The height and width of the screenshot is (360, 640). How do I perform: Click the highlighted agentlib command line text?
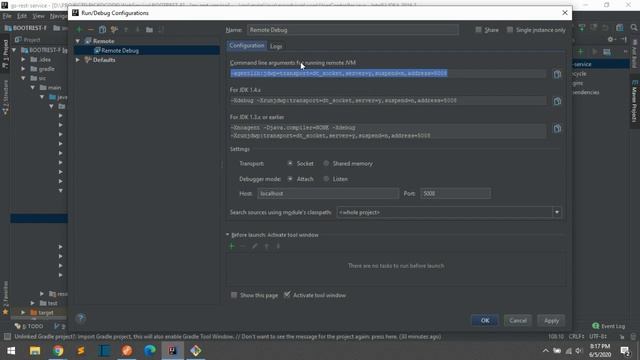pyautogui.click(x=339, y=73)
